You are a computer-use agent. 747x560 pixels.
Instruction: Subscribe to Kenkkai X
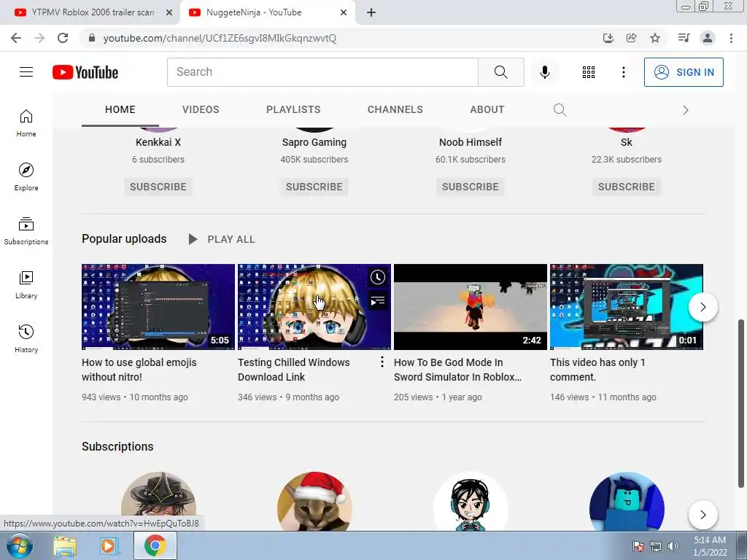coord(158,187)
